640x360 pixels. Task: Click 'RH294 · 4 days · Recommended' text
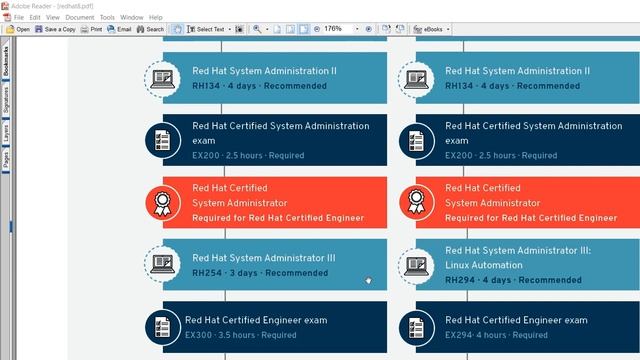click(x=513, y=280)
